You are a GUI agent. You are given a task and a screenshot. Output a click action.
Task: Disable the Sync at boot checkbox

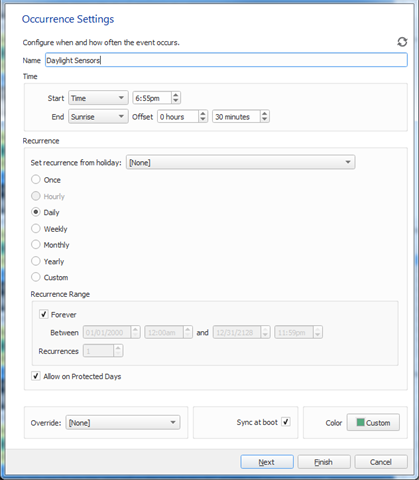(x=286, y=422)
